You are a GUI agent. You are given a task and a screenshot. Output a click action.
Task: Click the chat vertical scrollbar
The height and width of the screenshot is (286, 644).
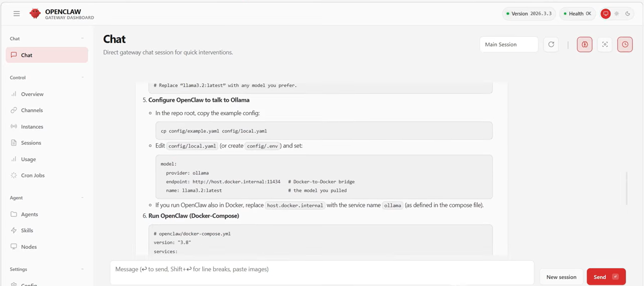[x=627, y=188]
